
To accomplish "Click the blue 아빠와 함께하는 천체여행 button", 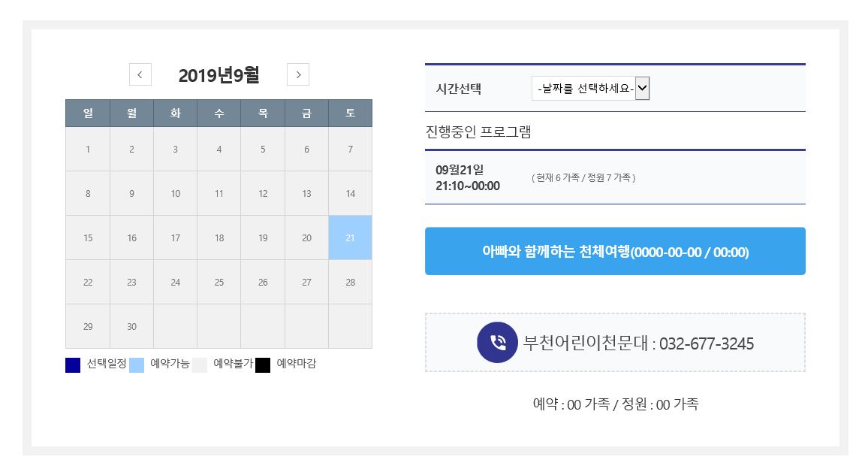I will click(615, 251).
